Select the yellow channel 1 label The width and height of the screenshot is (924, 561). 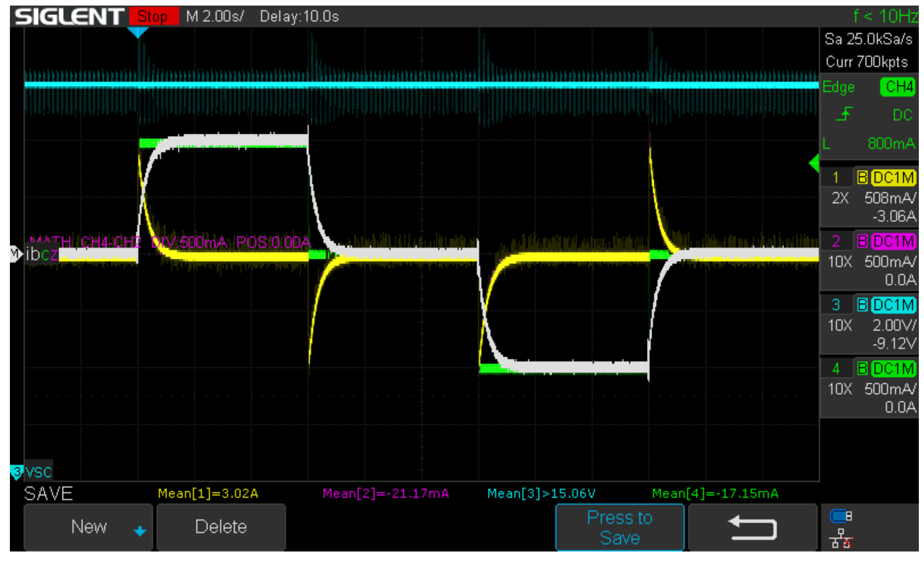click(x=836, y=177)
